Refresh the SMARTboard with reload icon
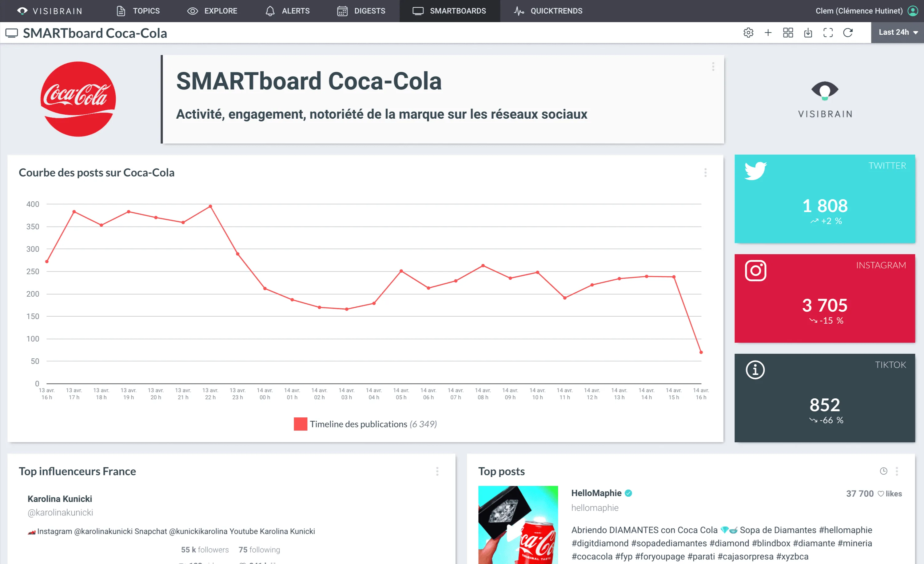The height and width of the screenshot is (564, 924). [x=848, y=33]
